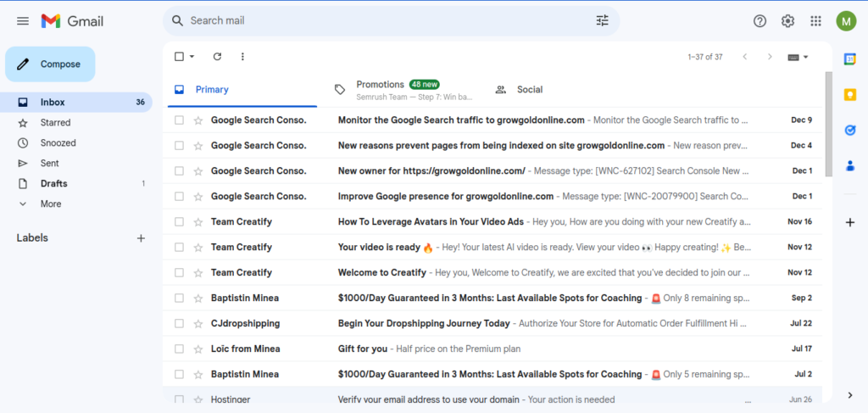Open Google Tasks side panel icon
The height and width of the screenshot is (413, 868).
click(850, 130)
